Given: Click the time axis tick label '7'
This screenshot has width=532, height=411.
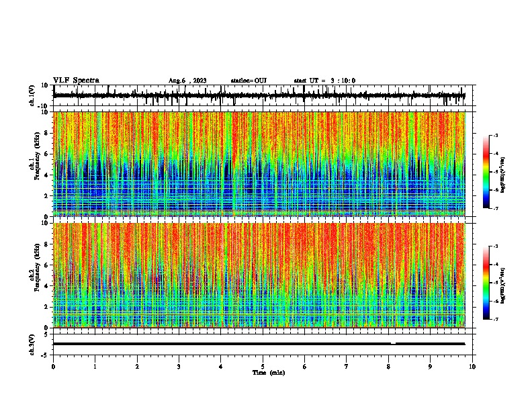Looking at the screenshot, I should (347, 367).
